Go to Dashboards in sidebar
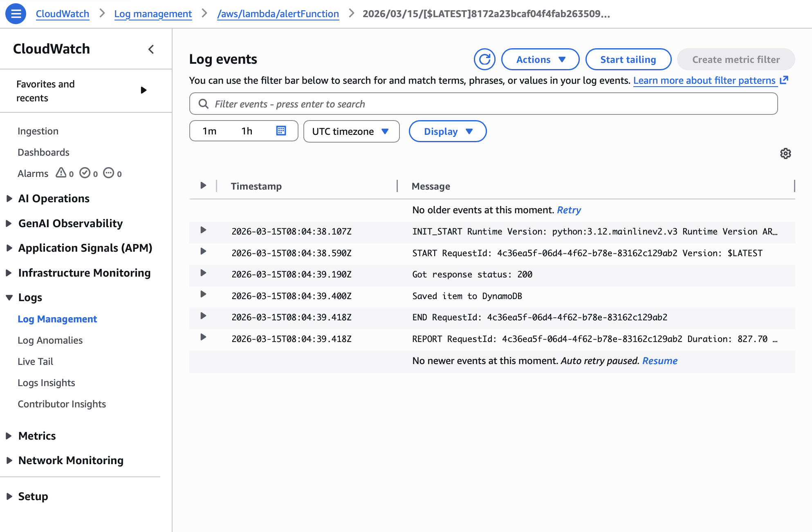Viewport: 812px width, 532px height. 43,152
